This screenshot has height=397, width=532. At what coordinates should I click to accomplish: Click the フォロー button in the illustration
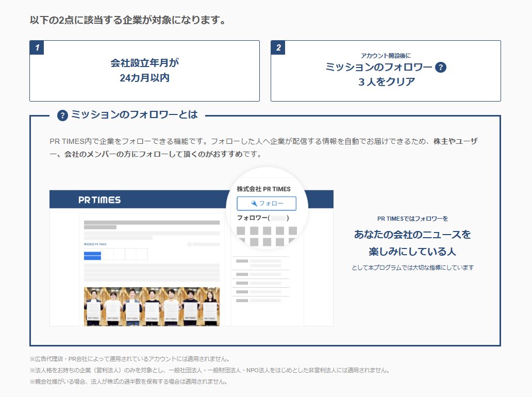pos(267,203)
